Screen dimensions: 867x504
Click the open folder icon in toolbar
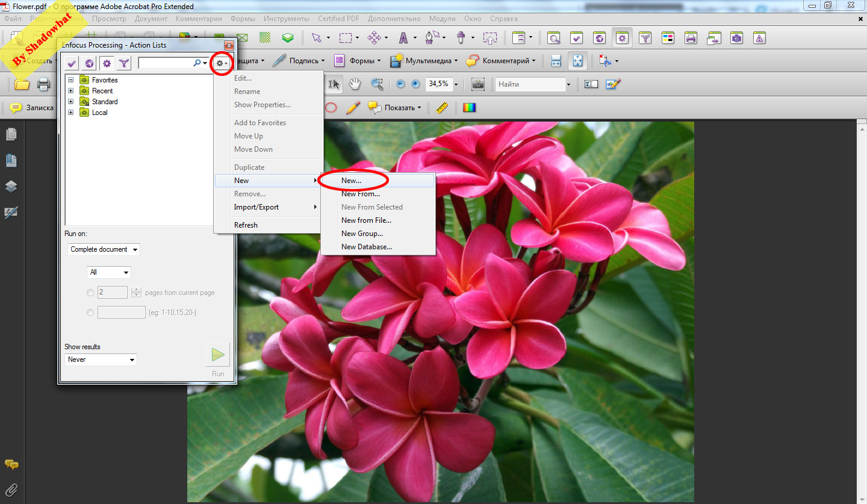(22, 84)
